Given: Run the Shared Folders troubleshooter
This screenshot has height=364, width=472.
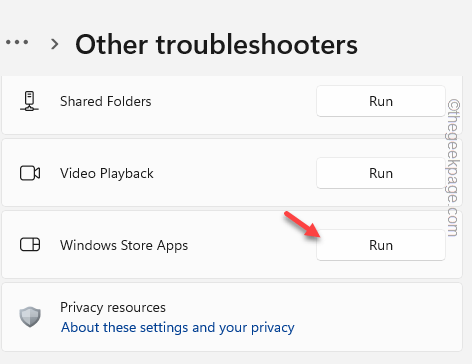Looking at the screenshot, I should (381, 101).
